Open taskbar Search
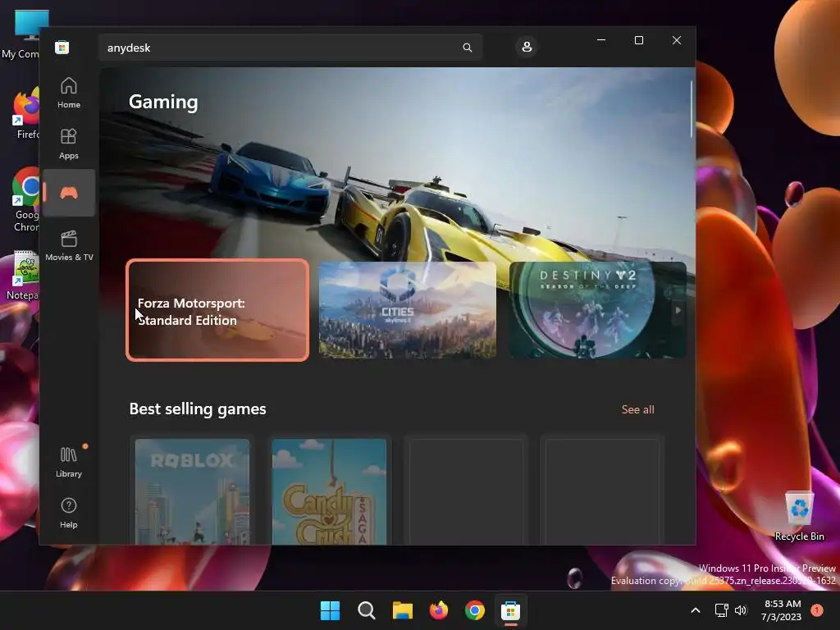Screen dimensions: 840x630 pyautogui.click(x=367, y=610)
